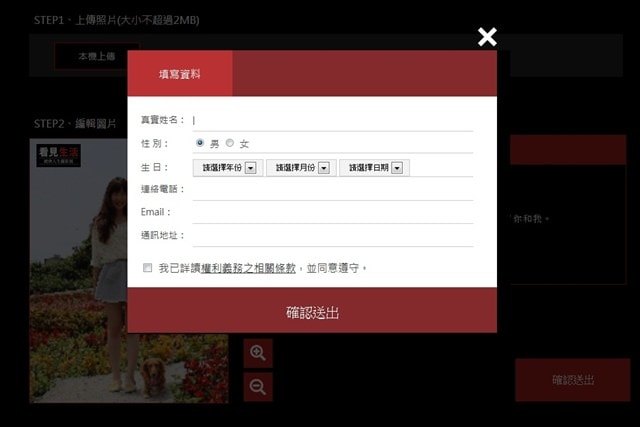
Task: Check the terms agreement checkbox
Action: pyautogui.click(x=148, y=268)
